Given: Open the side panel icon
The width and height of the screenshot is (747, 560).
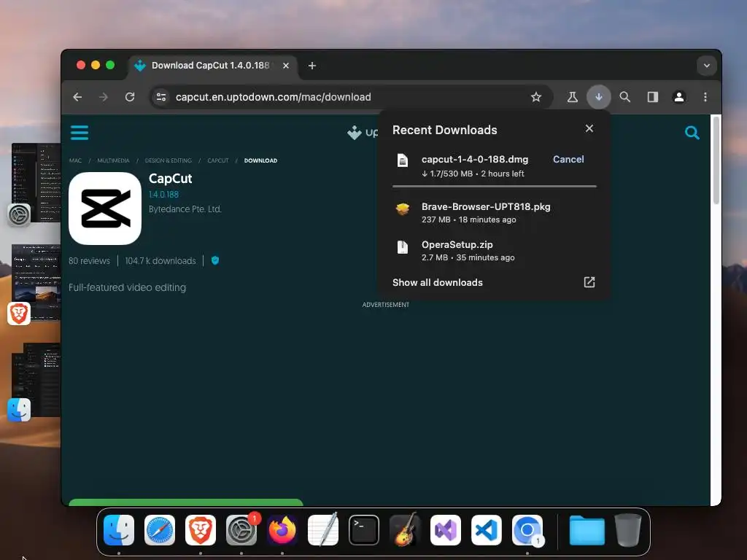Looking at the screenshot, I should 653,97.
